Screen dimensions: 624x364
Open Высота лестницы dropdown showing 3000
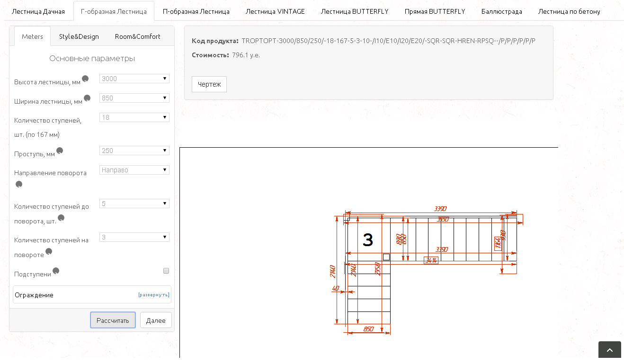point(134,79)
